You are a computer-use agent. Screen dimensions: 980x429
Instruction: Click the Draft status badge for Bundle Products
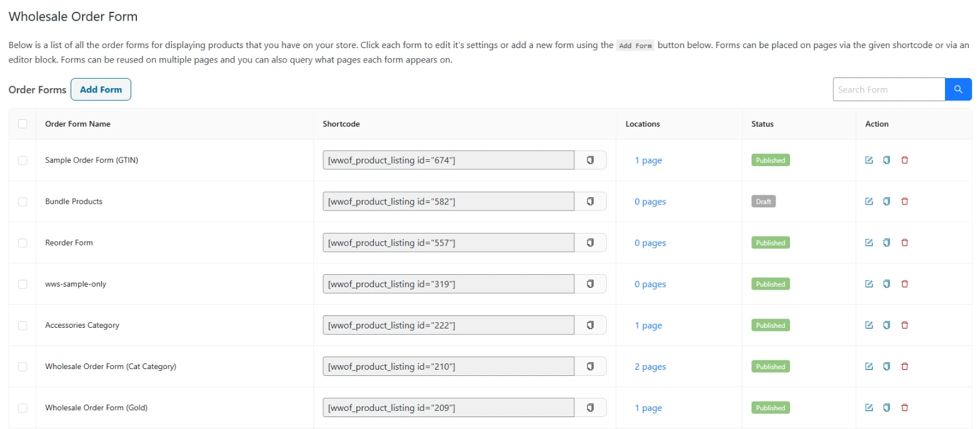[x=763, y=202]
